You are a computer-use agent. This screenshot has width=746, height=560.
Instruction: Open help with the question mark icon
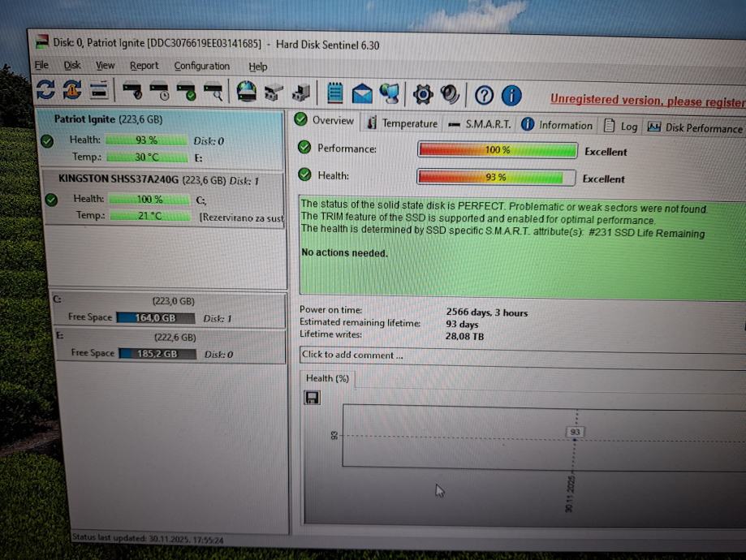484,95
